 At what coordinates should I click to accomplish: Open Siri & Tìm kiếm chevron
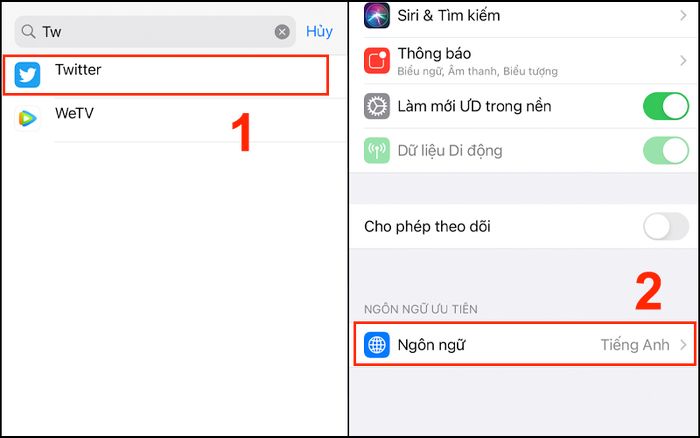[x=683, y=16]
